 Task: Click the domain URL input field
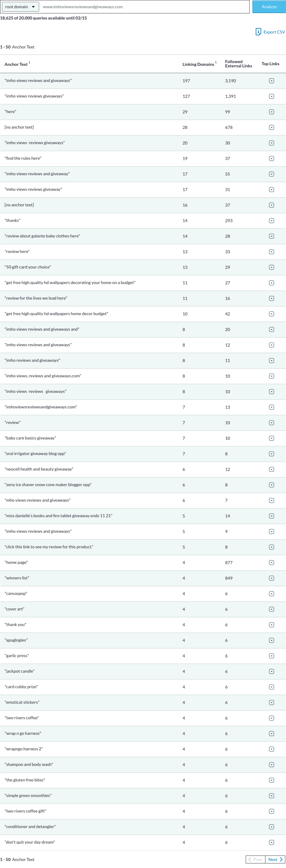pos(145,7)
